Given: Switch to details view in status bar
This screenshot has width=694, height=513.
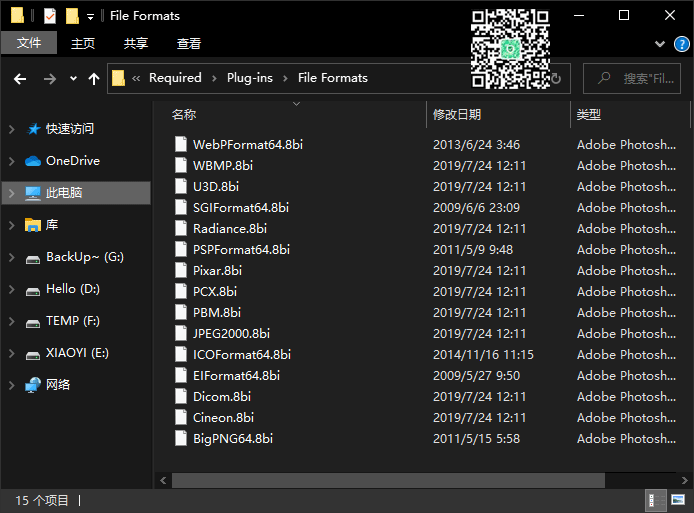Looking at the screenshot, I should [656, 501].
